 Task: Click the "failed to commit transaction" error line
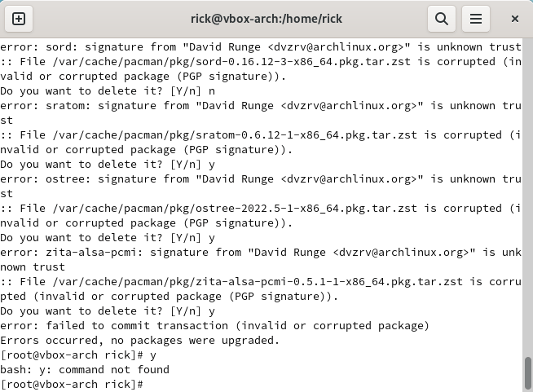point(214,326)
